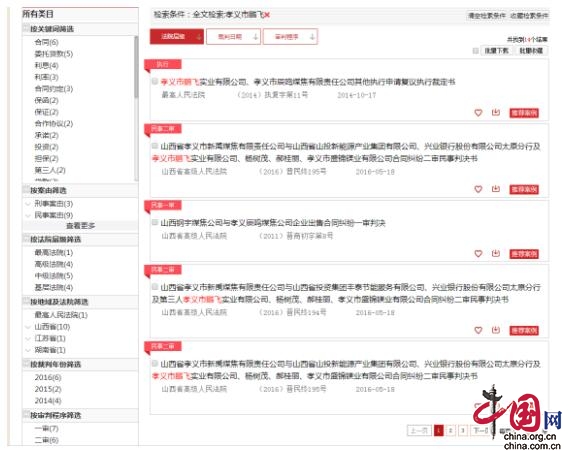Viewport: 569px width, 451px height.
Task: Remove the 孝义市鹏飞 search condition with X
Action: click(267, 15)
